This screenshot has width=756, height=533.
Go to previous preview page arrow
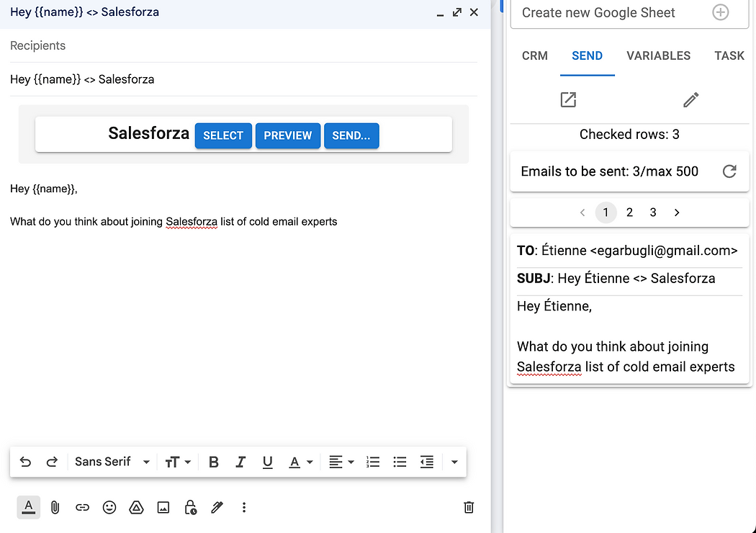(x=582, y=212)
